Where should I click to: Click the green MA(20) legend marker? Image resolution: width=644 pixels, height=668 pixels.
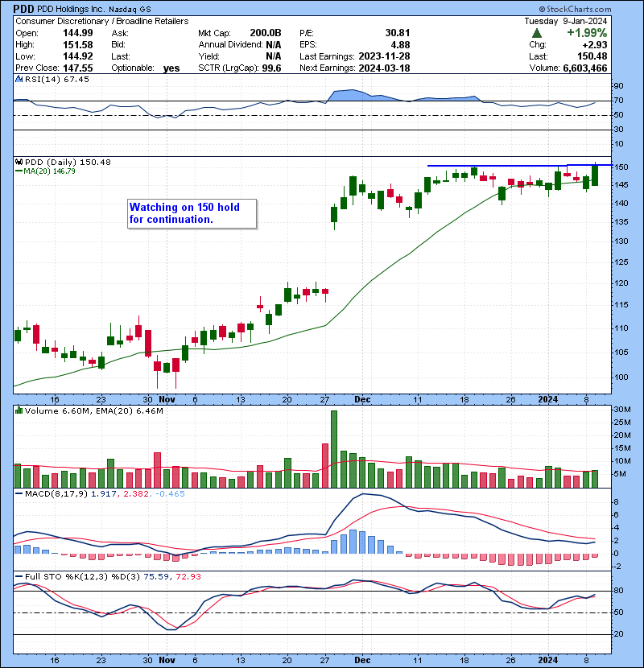point(19,171)
